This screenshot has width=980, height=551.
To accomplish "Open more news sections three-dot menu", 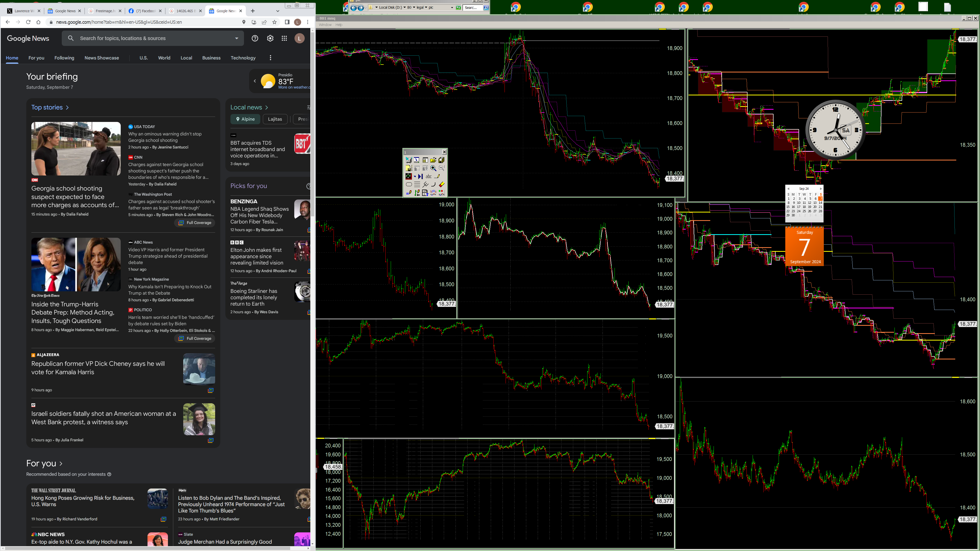I will [x=271, y=58].
